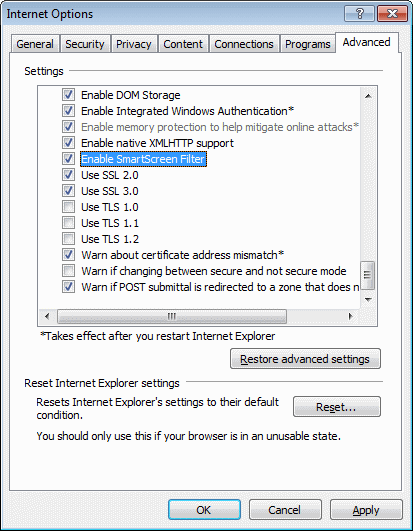Uncheck Enable DOM Storage
Viewport: 413px width, 531px height.
tap(68, 95)
